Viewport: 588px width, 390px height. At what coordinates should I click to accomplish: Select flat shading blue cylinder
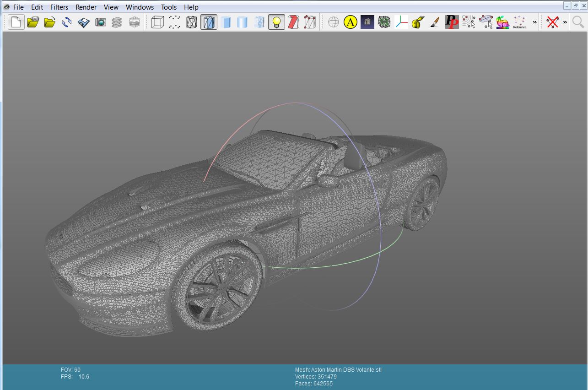(x=226, y=22)
